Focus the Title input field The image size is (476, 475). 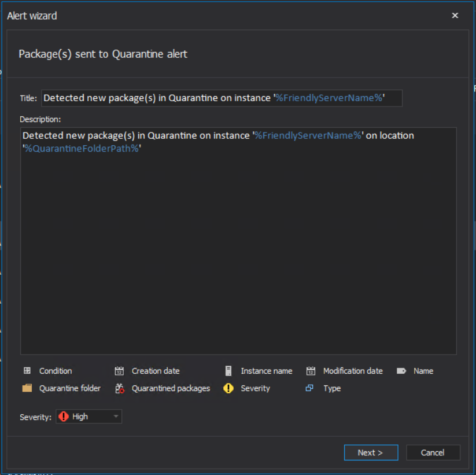click(222, 98)
